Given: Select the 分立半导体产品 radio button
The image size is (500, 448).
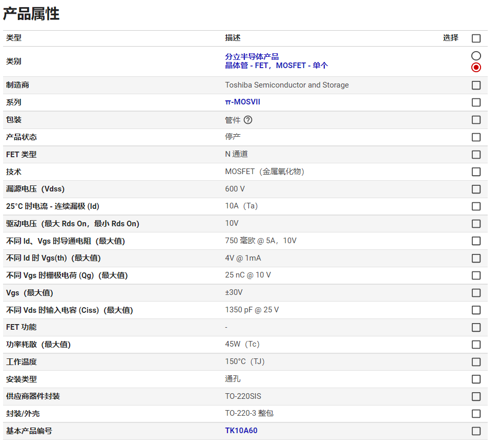Looking at the screenshot, I should 476,56.
